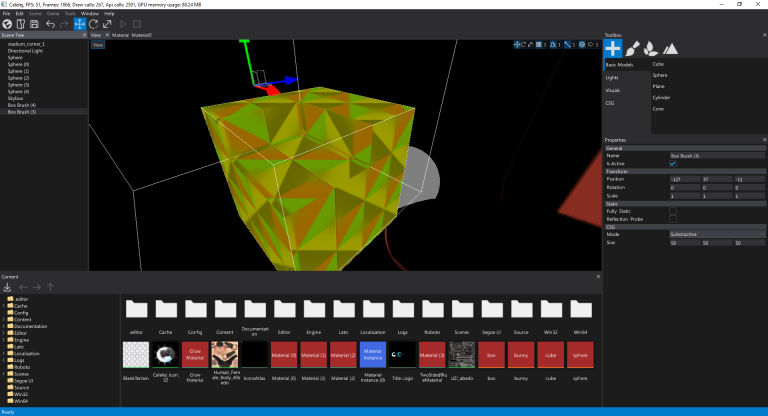Select the Translate move gizmo tool

point(80,24)
